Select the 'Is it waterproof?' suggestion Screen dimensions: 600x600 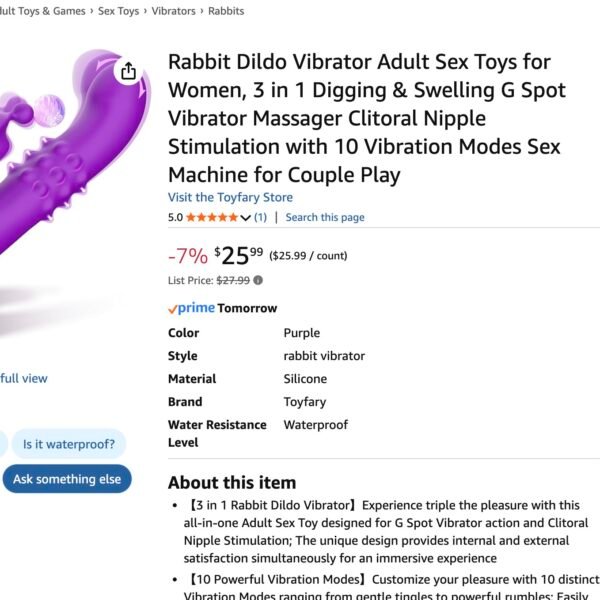(x=69, y=444)
